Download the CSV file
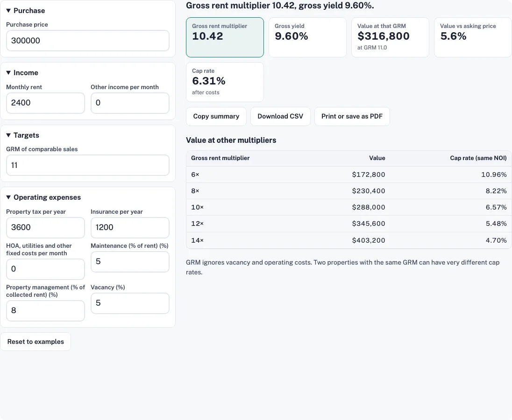512x420 pixels. click(x=280, y=116)
